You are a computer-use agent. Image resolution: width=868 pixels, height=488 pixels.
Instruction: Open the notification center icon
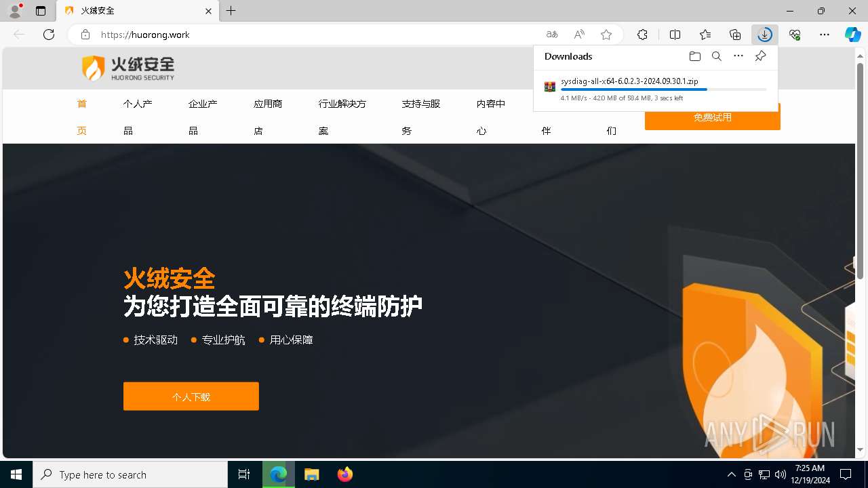846,474
